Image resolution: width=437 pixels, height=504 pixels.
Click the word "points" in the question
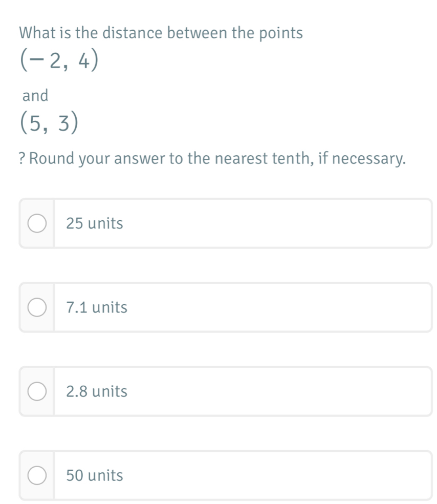coord(281,33)
